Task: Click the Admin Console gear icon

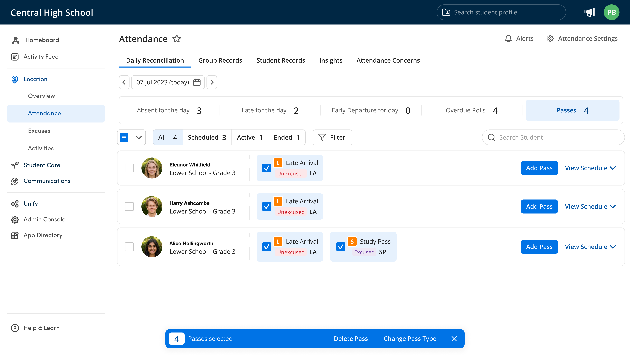Action: [x=15, y=220]
